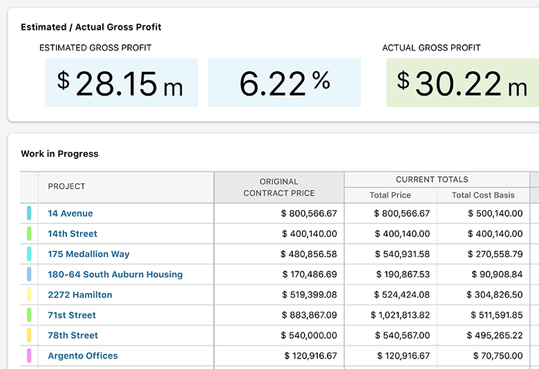Click the Total Price column header
This screenshot has height=369, width=539.
390,195
